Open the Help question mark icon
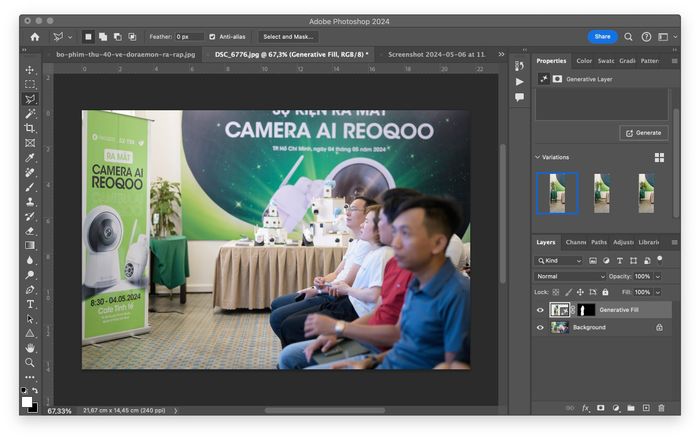This screenshot has height=439, width=700. click(x=646, y=37)
